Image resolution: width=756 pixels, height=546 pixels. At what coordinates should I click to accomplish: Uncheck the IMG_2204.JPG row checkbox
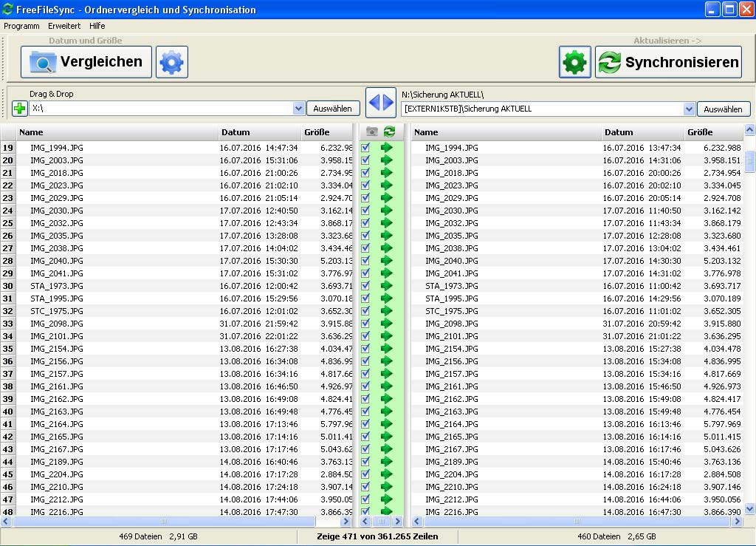coord(365,474)
